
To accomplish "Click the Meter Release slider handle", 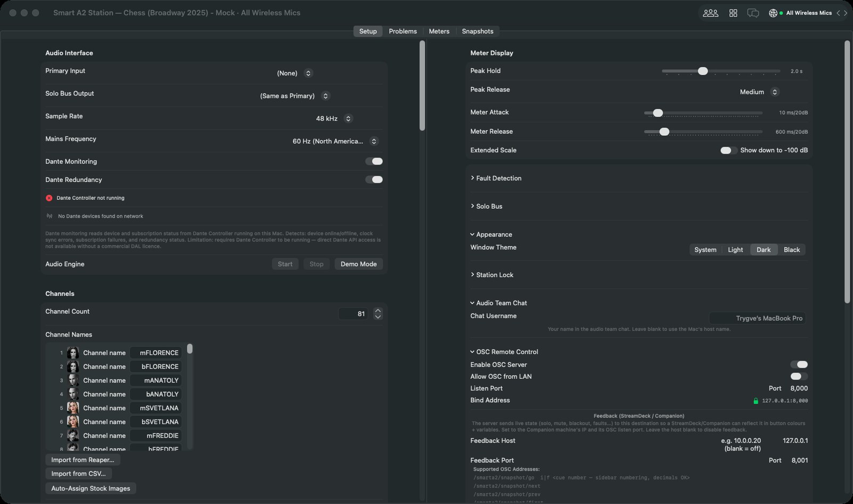I will pyautogui.click(x=664, y=132).
